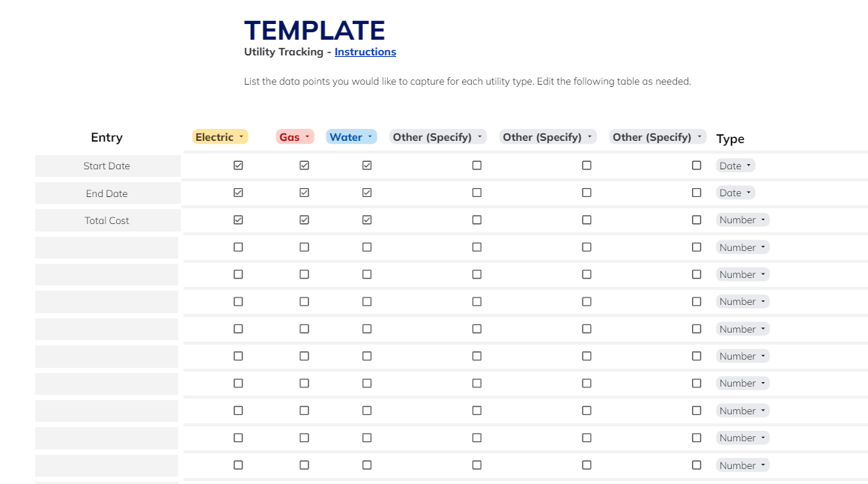Open the first Other (Specify) dropdown
868x484 pixels.
(x=438, y=137)
